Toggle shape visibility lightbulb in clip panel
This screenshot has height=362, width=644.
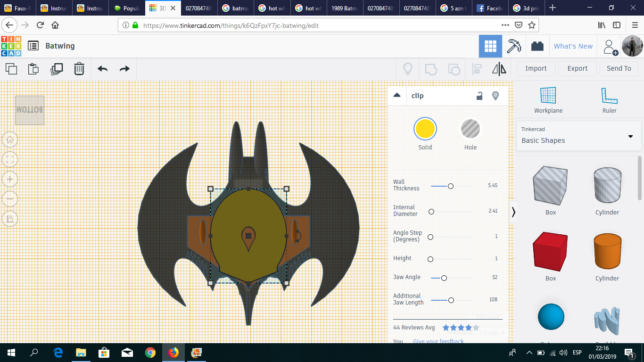(495, 96)
